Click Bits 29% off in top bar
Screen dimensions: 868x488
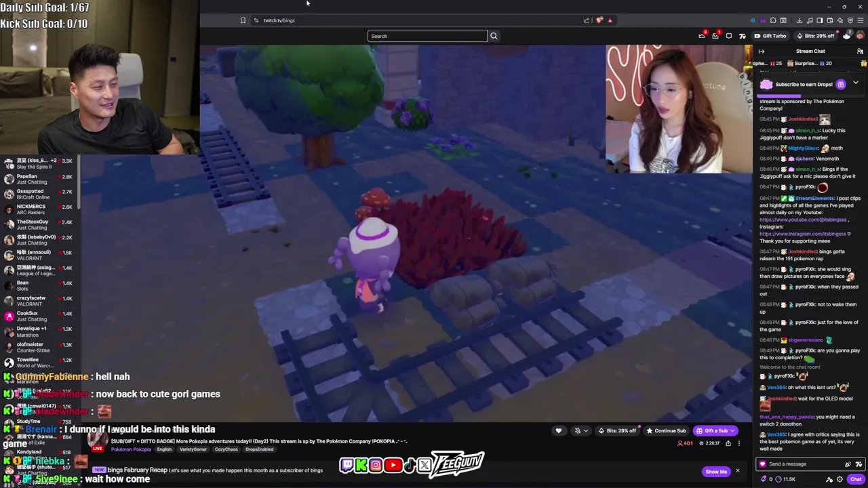816,36
